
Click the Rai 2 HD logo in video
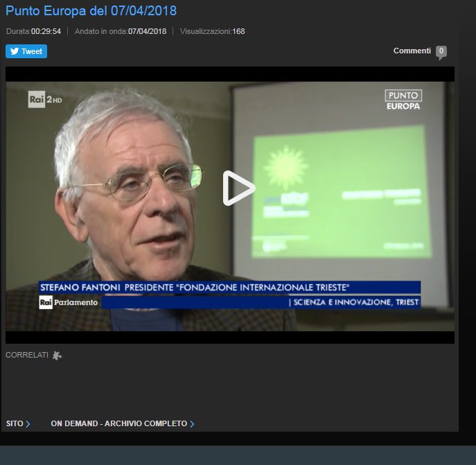[x=45, y=99]
